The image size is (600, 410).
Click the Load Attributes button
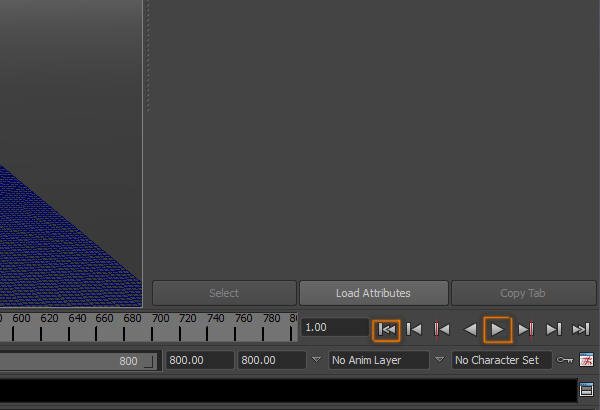pos(373,293)
